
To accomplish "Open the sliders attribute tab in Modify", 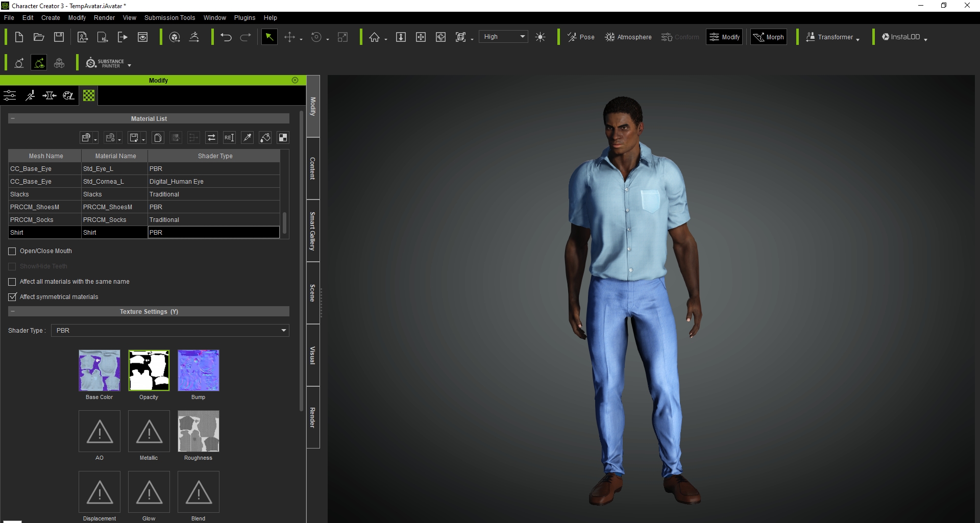I will [10, 95].
